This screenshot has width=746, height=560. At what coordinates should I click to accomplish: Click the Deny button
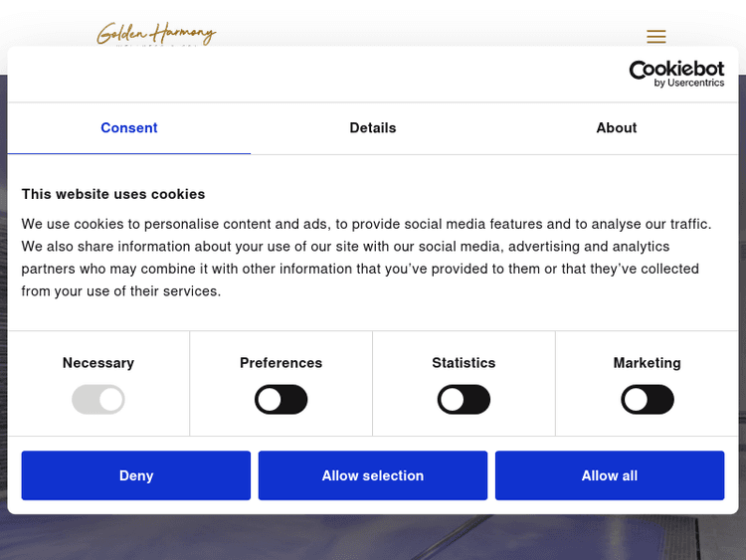tap(136, 475)
